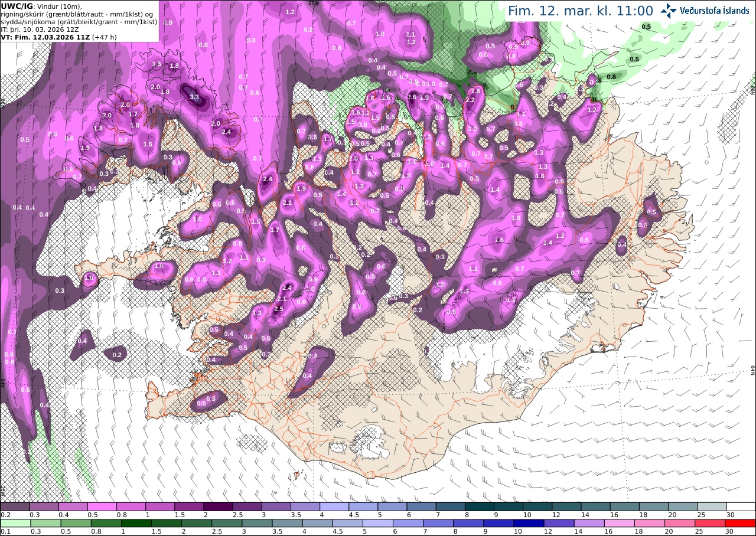Click the 0.1 label in the green legend row
This screenshot has height=536, width=756.
[4, 531]
